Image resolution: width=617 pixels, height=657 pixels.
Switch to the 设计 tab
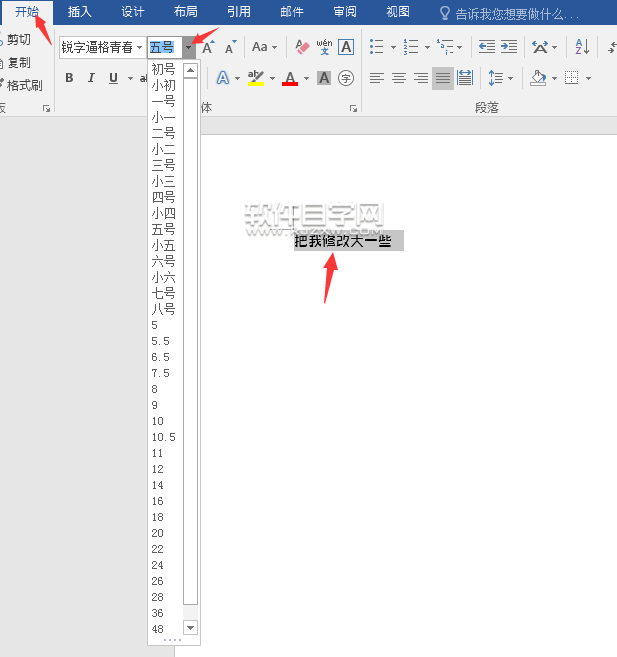click(132, 12)
